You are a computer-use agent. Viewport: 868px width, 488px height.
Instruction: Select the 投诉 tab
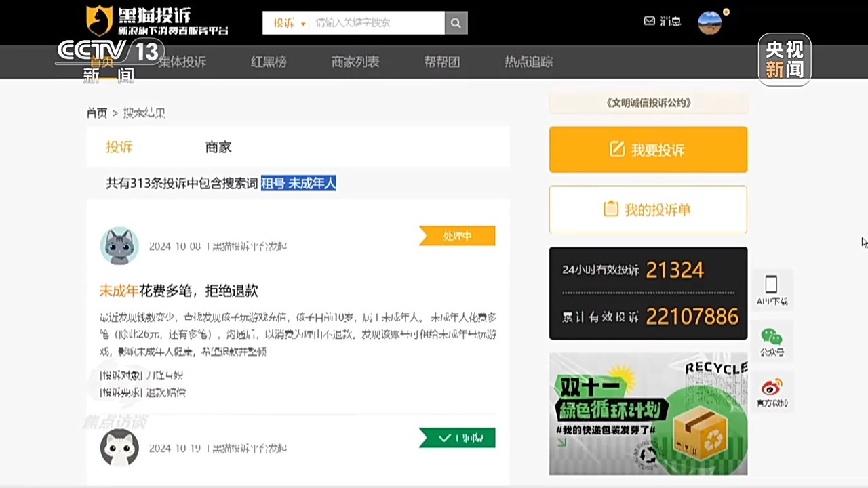tap(119, 147)
